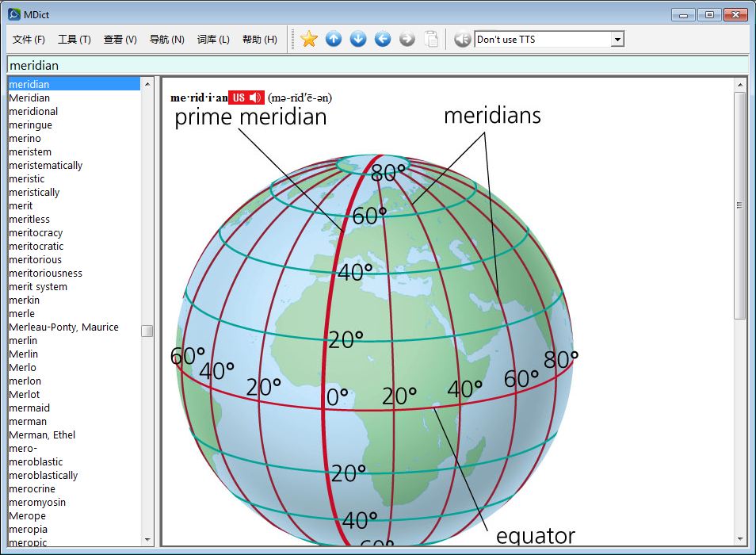Viewport: 756px width, 555px height.
Task: Open the 文件 (F) menu
Action: (x=29, y=40)
